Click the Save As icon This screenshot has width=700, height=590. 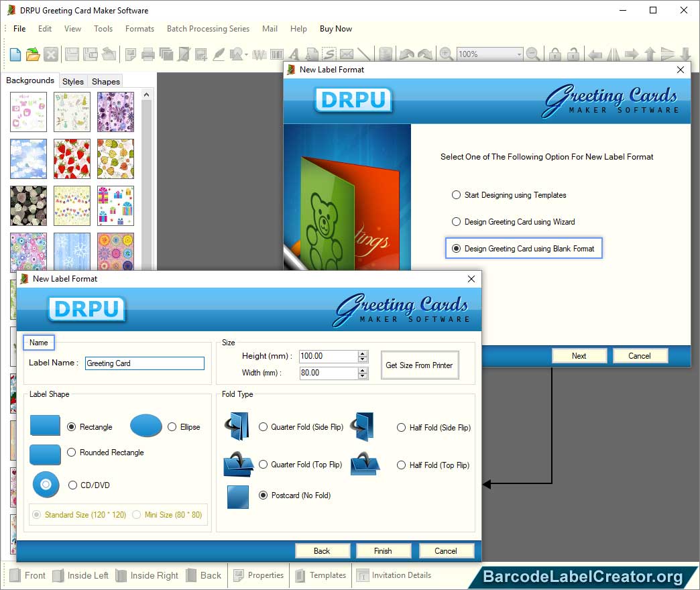[91, 54]
